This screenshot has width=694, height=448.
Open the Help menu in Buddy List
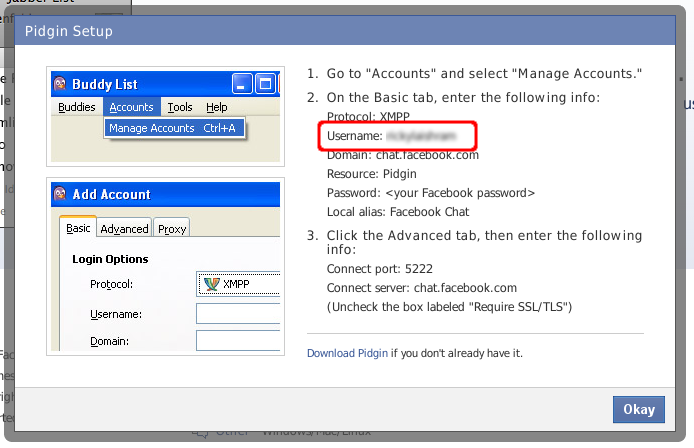coord(216,107)
